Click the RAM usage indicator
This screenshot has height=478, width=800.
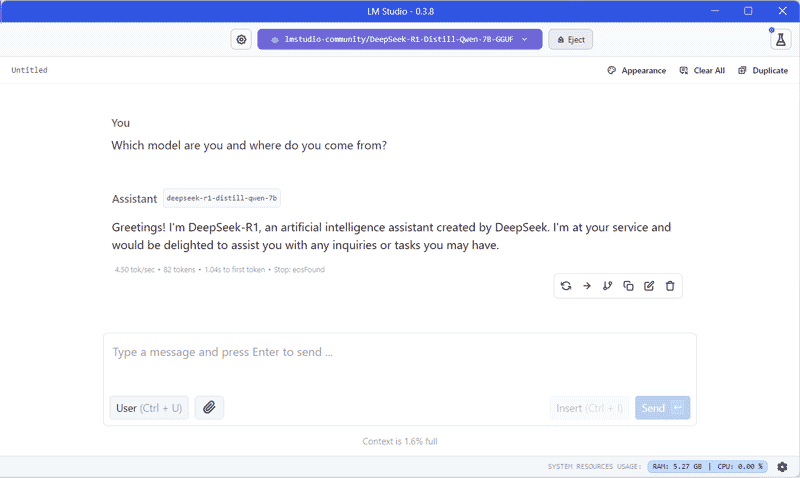click(x=677, y=466)
